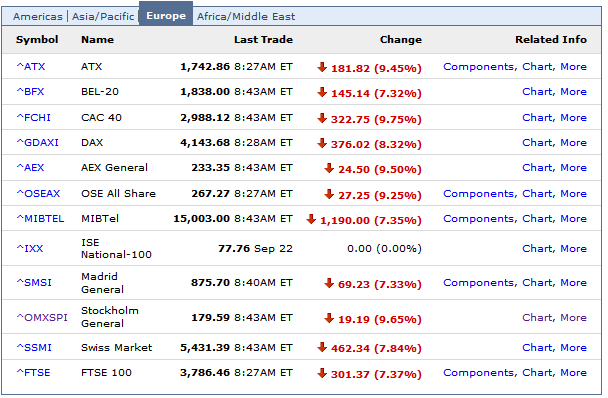Open More info for FTSE 100
Image resolution: width=608 pixels, height=398 pixels.
click(x=573, y=373)
